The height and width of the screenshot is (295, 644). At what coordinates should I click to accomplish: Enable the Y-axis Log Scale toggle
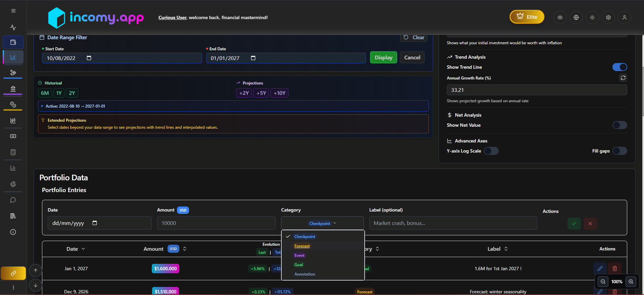click(x=491, y=151)
